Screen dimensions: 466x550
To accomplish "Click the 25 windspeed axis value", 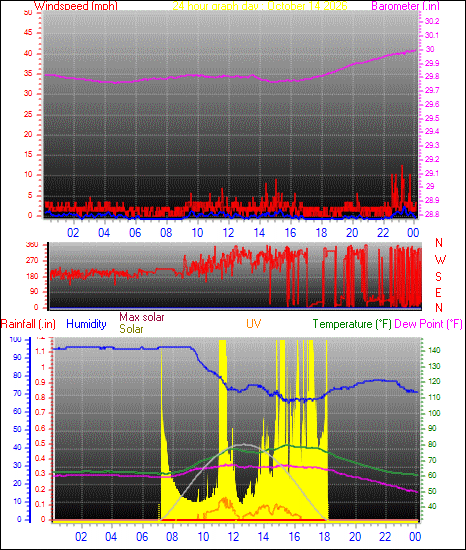I will (x=28, y=114).
